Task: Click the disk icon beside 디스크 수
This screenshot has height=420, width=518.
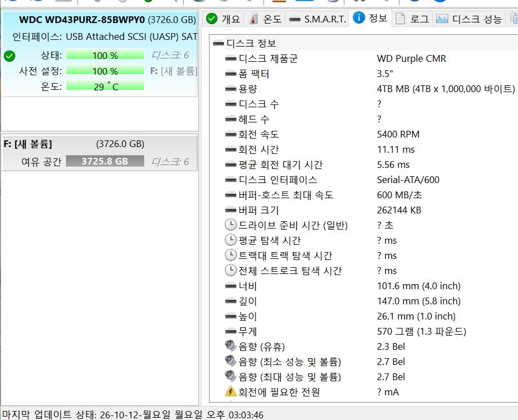Action: 230,104
